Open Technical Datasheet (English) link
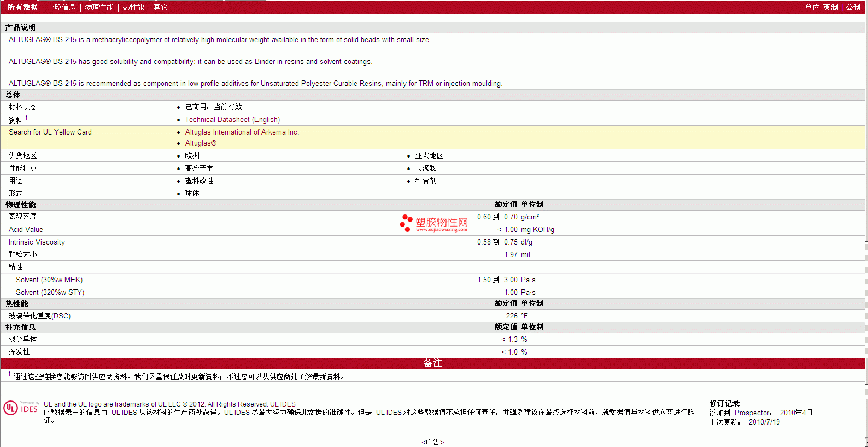868x447 pixels. pyautogui.click(x=232, y=119)
